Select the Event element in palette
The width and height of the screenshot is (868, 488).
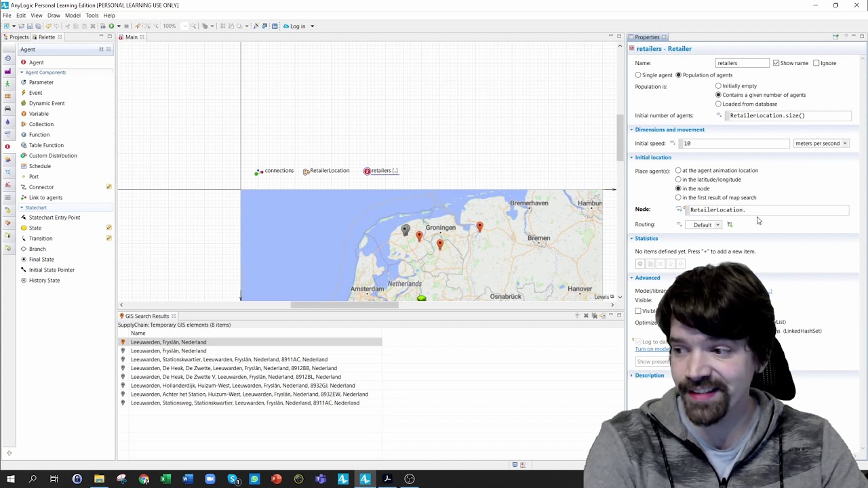tap(35, 93)
